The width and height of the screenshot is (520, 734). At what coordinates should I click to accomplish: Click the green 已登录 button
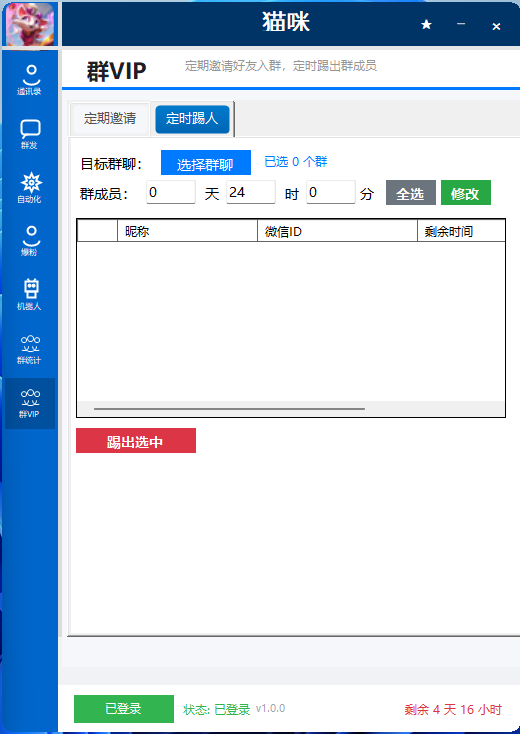pyautogui.click(x=124, y=709)
